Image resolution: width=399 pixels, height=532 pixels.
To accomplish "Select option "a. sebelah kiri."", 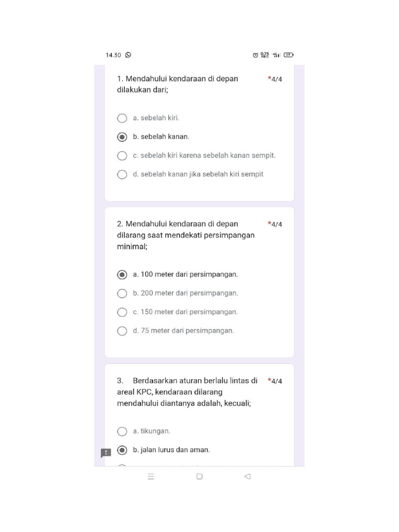I will [x=122, y=118].
